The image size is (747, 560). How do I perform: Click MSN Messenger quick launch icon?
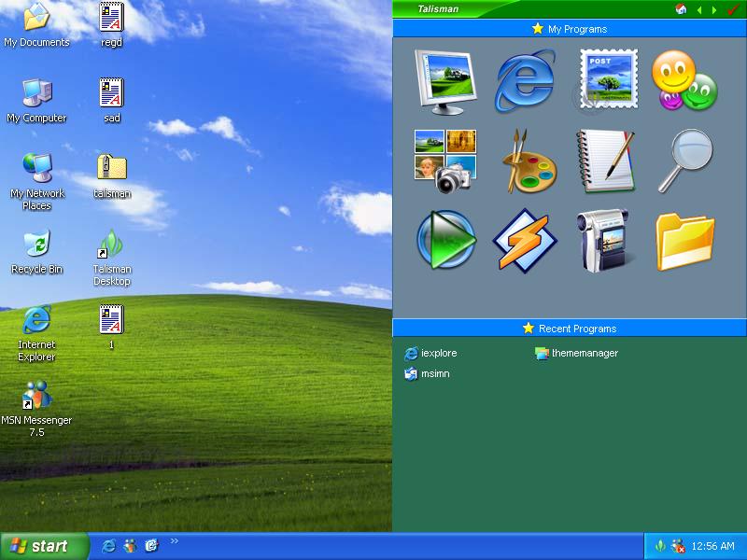(130, 546)
